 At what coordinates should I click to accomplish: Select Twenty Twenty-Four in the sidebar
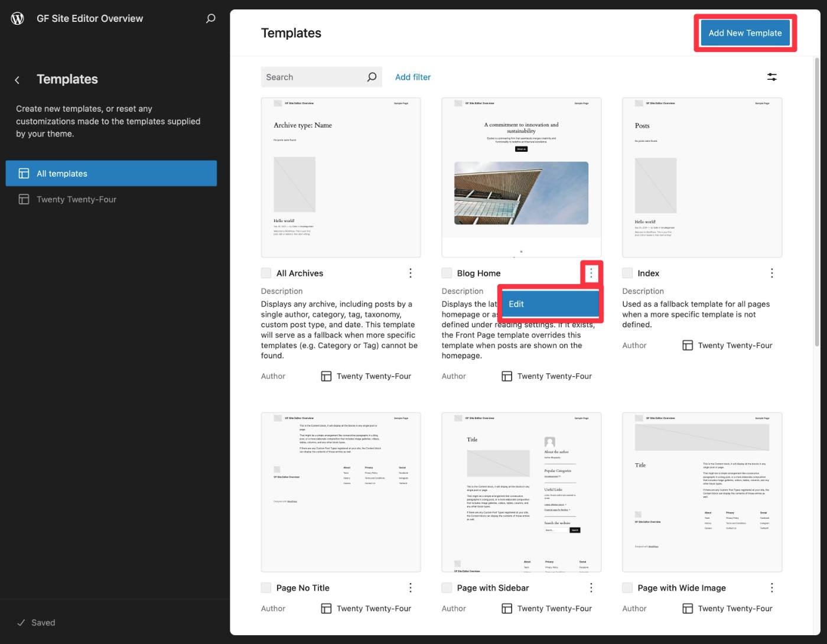(x=111, y=200)
